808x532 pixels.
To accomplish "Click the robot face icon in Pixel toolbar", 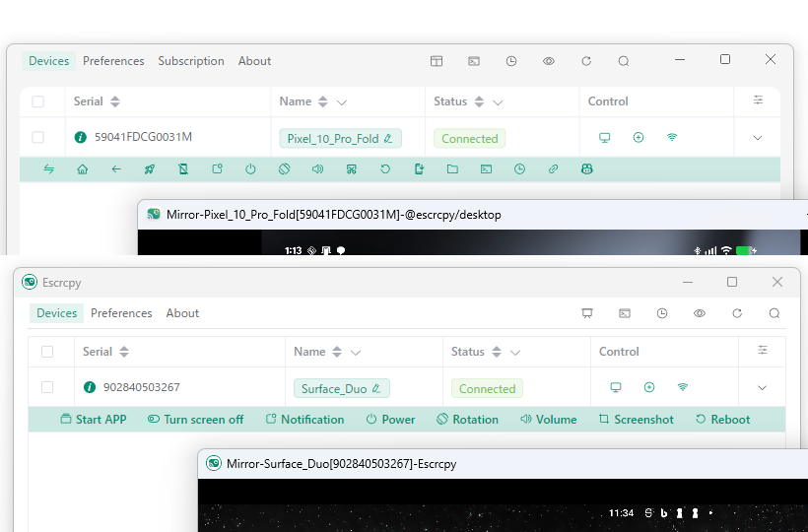I will point(587,168).
